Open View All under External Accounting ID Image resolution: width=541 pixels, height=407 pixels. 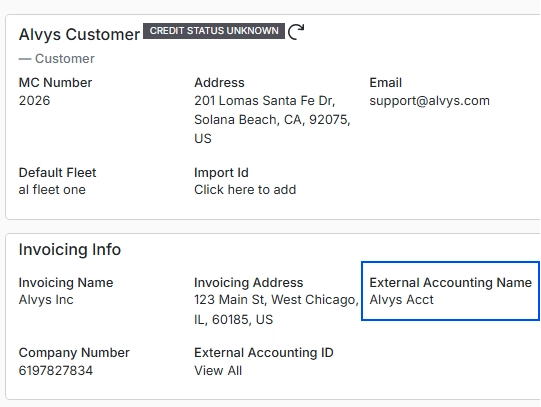pos(218,371)
